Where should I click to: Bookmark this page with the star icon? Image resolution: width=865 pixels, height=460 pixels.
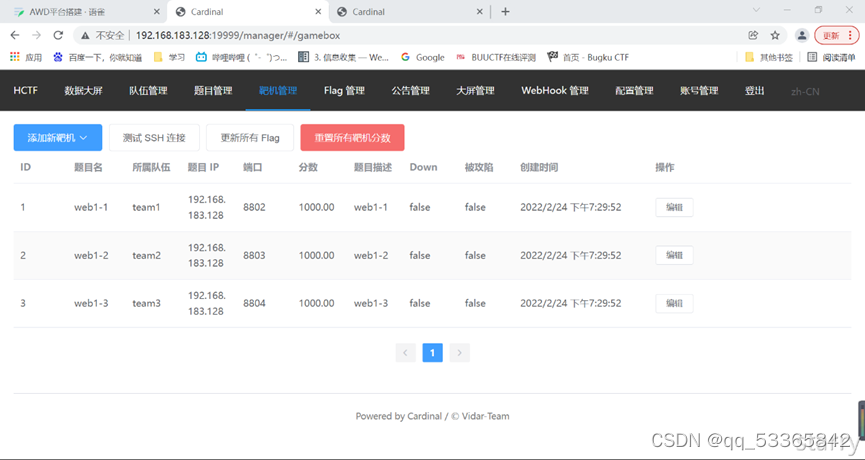coord(775,35)
